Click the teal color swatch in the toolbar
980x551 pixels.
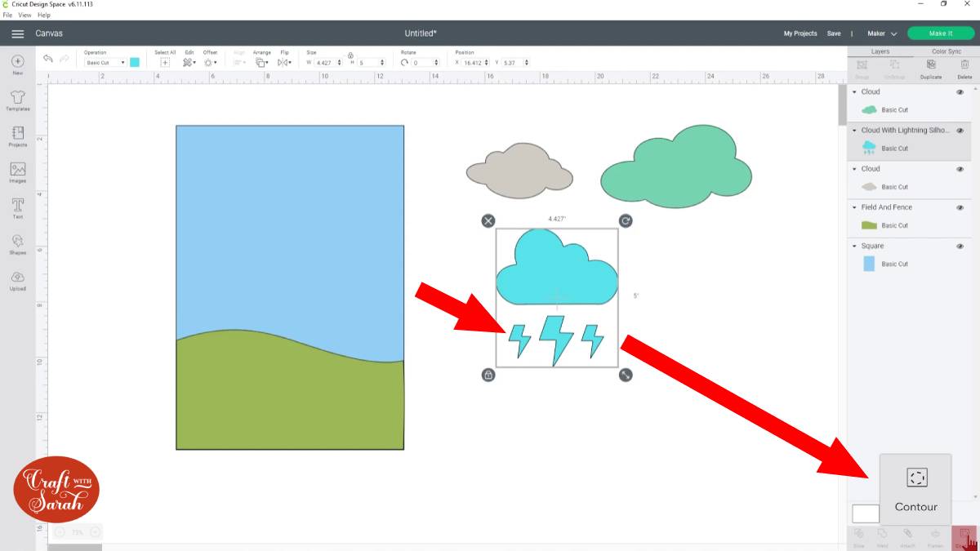[134, 62]
